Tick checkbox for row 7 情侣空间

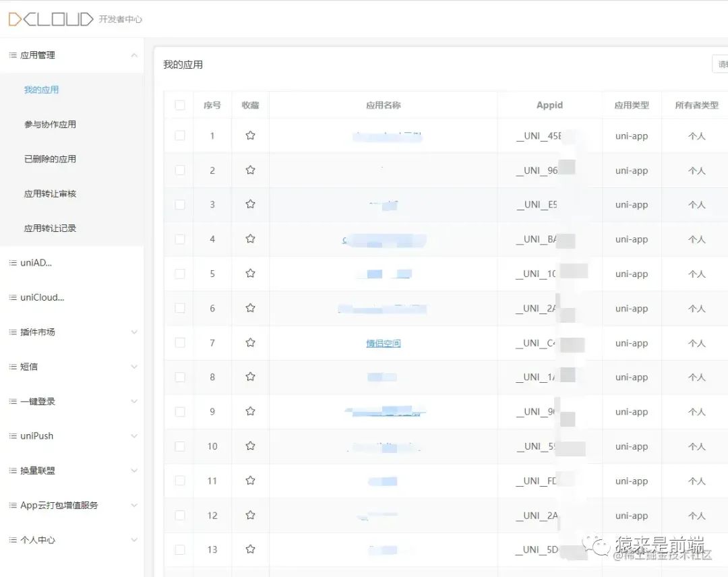click(180, 342)
